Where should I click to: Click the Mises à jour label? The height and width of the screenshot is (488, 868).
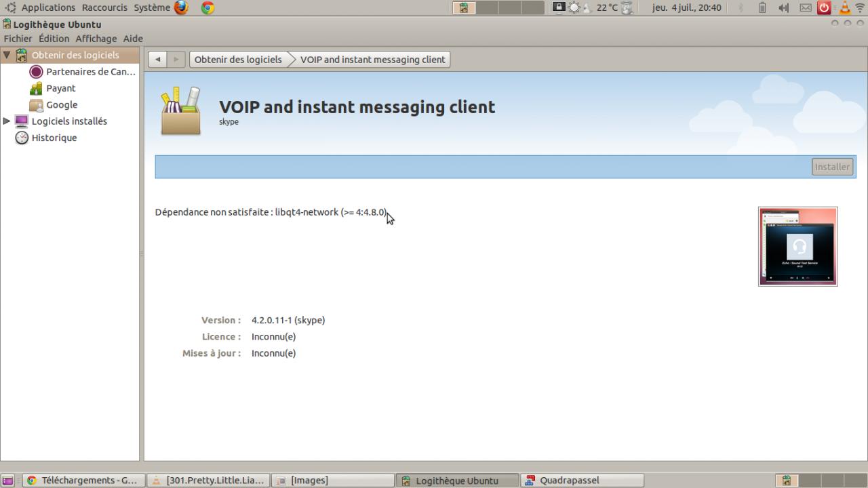(x=212, y=353)
